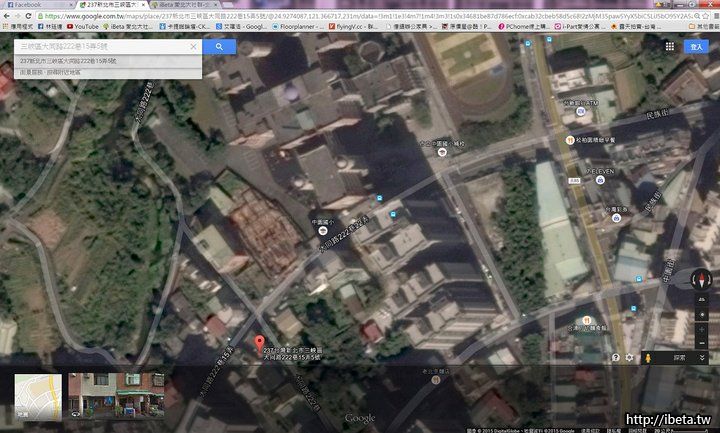Open the YouTube bookmark
Image resolution: width=720 pixels, height=433 pixels.
(x=83, y=27)
